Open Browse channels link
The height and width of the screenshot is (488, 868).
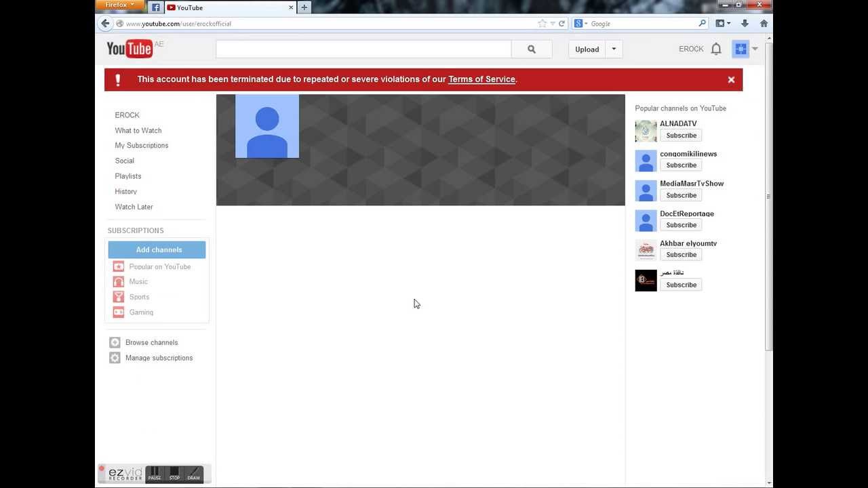pos(152,342)
